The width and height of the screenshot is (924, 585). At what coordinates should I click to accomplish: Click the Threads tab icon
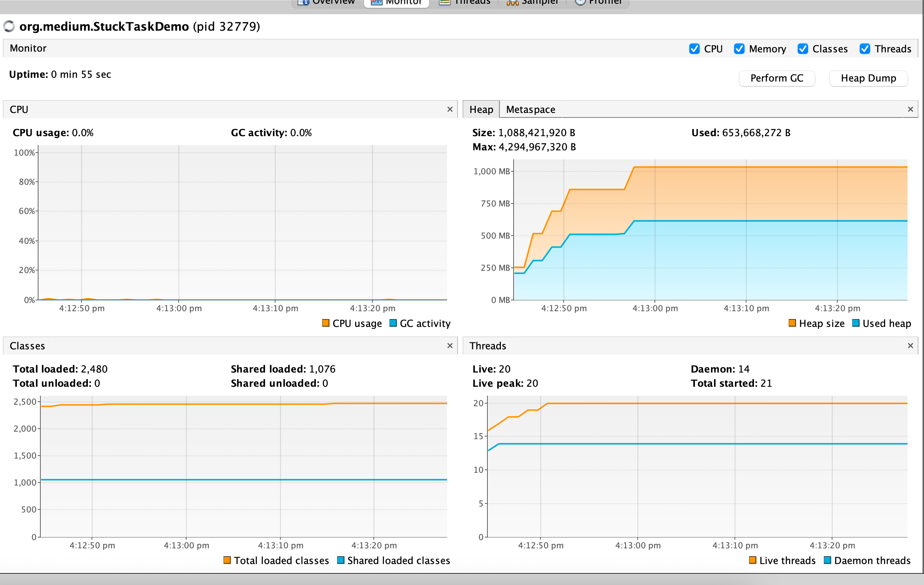pos(444,2)
